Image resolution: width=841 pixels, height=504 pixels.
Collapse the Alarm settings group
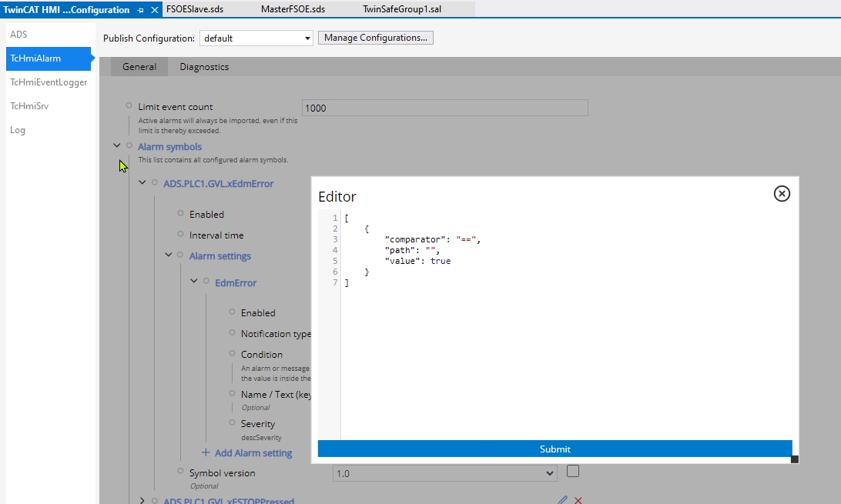[x=168, y=255]
